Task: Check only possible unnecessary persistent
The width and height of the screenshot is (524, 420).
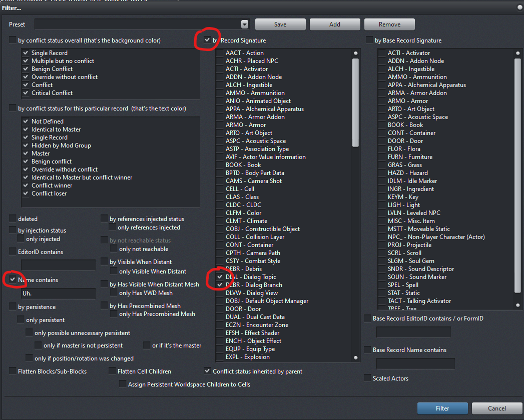Action: point(29,332)
